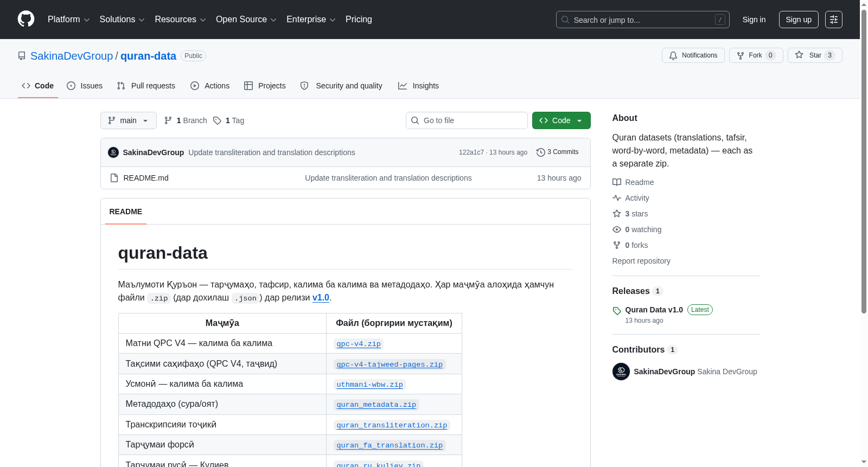Open commit hash 122a1c7

(471, 152)
